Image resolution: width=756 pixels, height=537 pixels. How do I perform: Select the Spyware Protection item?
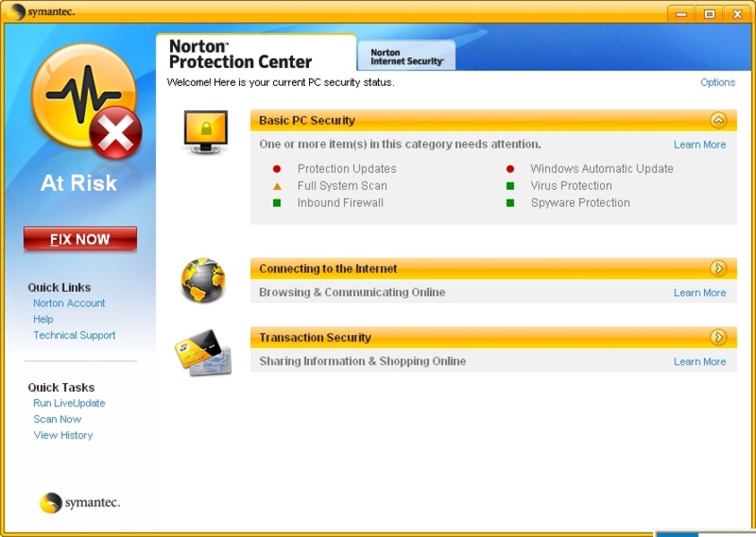pos(580,203)
